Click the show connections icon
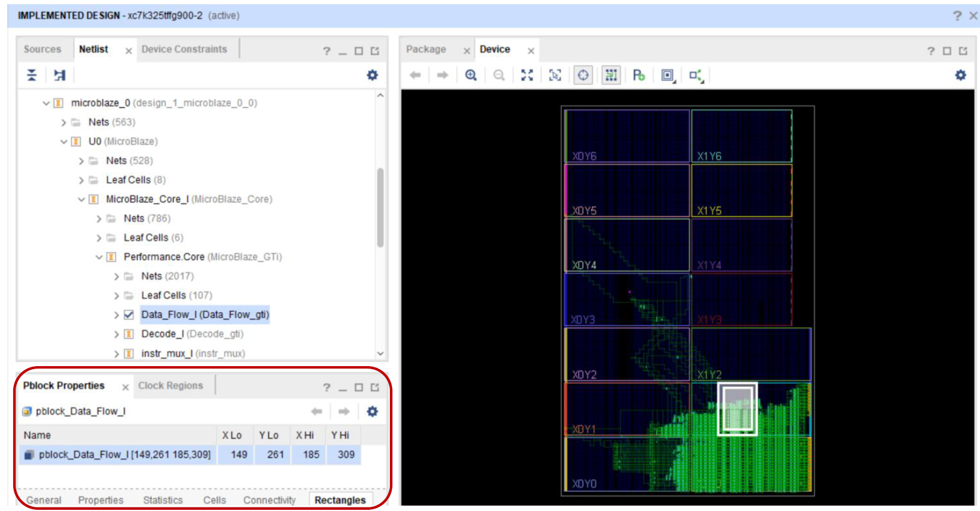Screen dimensions: 980x511 (696, 76)
